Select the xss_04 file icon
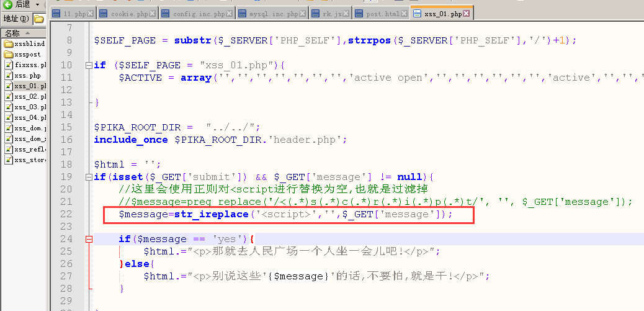 pos(9,117)
